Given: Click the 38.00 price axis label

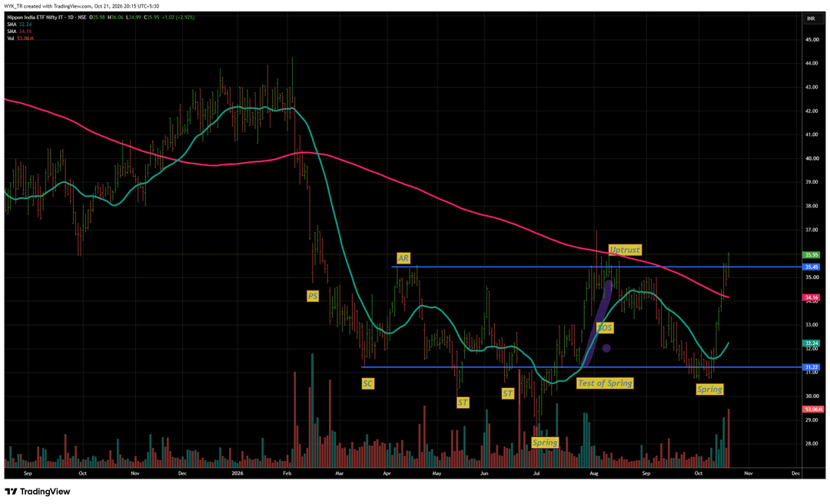Looking at the screenshot, I should tap(812, 206).
